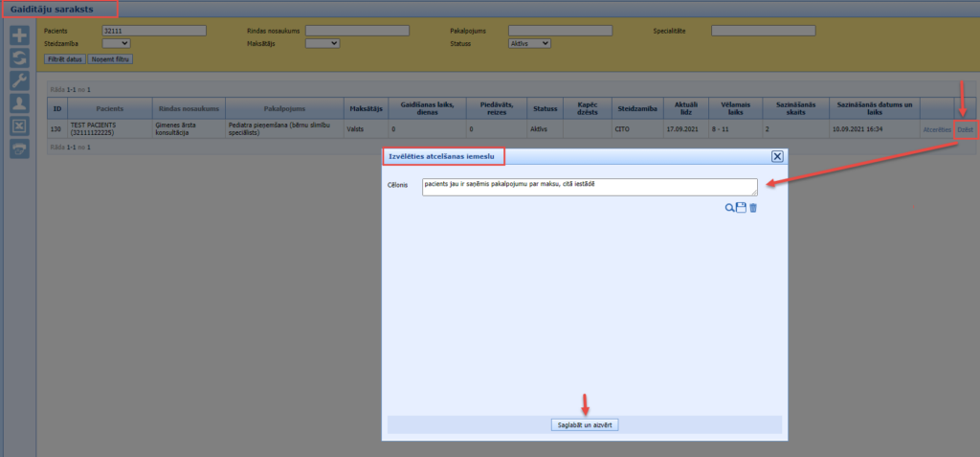This screenshot has height=457, width=980.
Task: Open the Steidzamība dropdown
Action: click(116, 43)
